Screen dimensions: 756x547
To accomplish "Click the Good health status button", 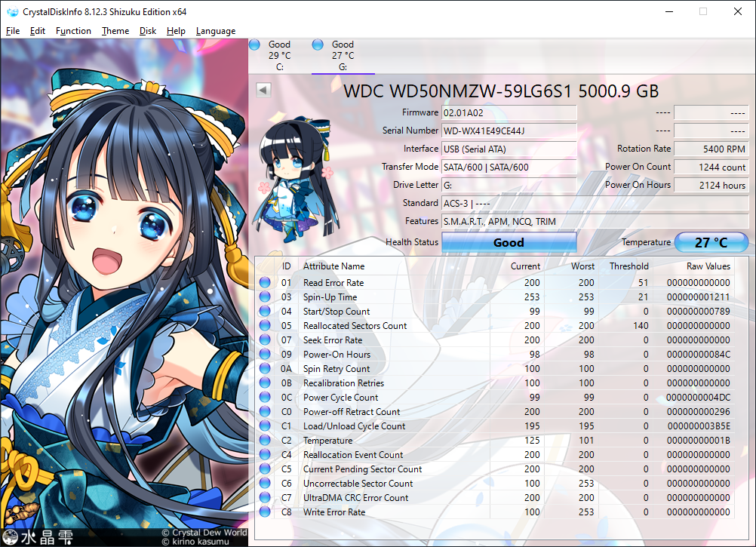I will coord(509,242).
